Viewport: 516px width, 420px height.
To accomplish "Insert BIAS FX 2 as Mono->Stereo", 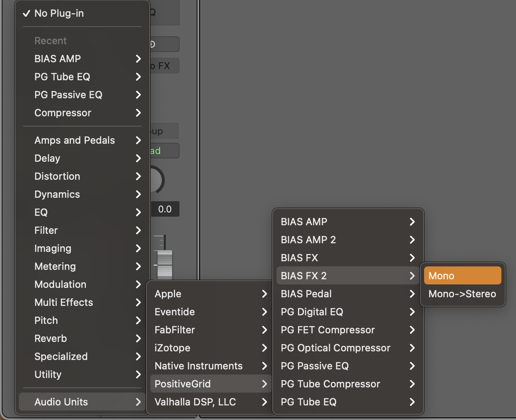I will (462, 294).
